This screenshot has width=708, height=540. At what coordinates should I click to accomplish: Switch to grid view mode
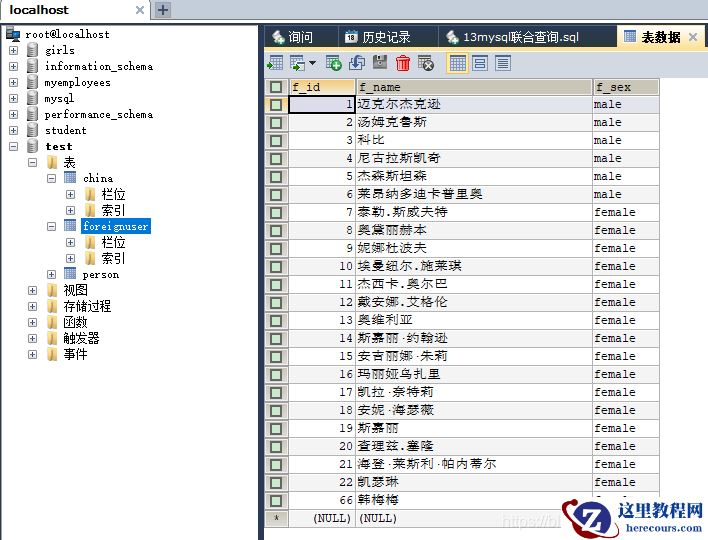pyautogui.click(x=457, y=63)
